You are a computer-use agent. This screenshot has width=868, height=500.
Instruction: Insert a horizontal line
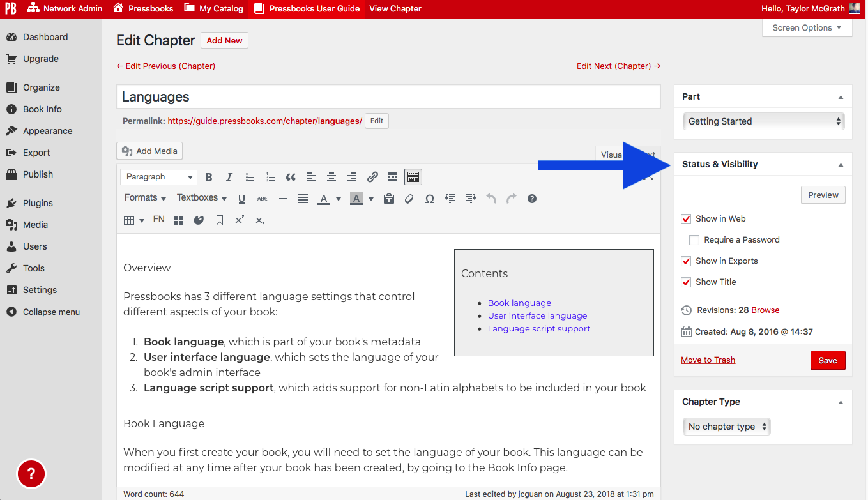point(283,199)
